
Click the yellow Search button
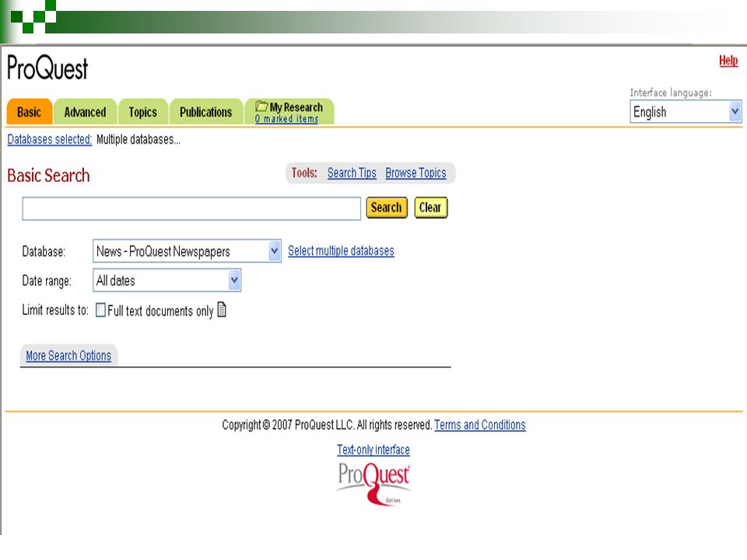387,208
